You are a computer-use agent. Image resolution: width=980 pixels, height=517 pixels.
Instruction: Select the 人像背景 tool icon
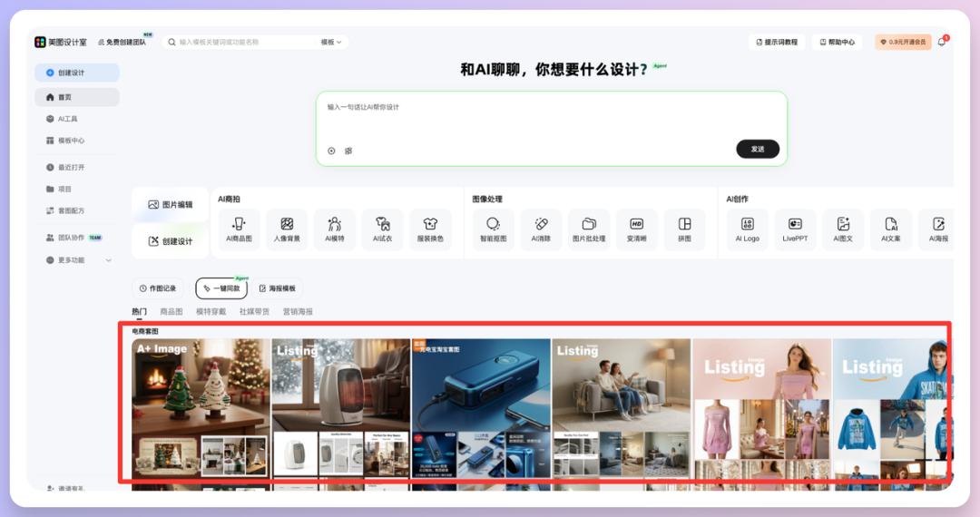[x=287, y=229]
